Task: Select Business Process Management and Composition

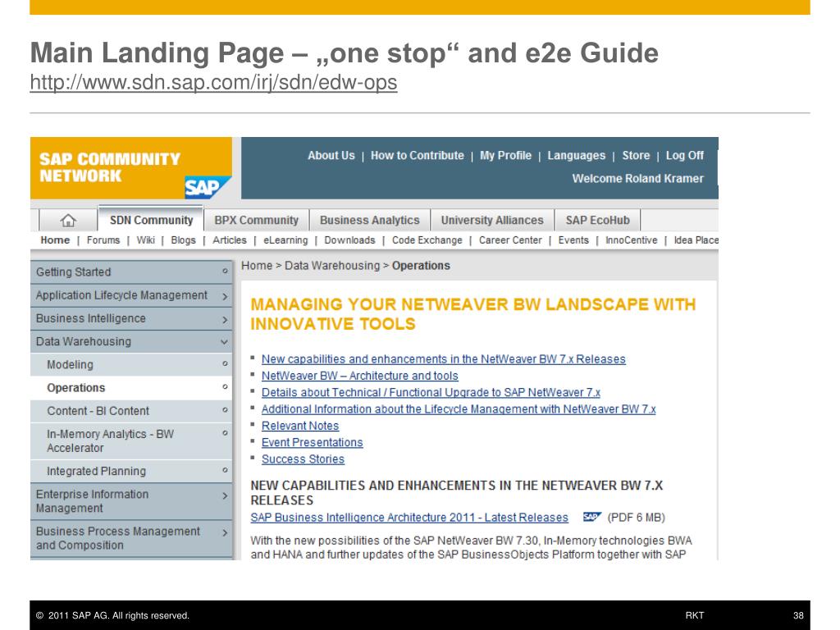Action: [131, 538]
